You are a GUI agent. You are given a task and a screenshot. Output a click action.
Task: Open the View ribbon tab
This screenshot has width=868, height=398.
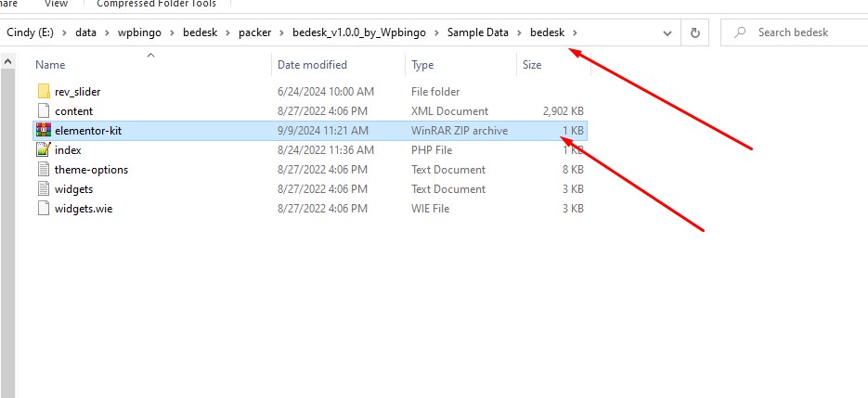[x=57, y=4]
